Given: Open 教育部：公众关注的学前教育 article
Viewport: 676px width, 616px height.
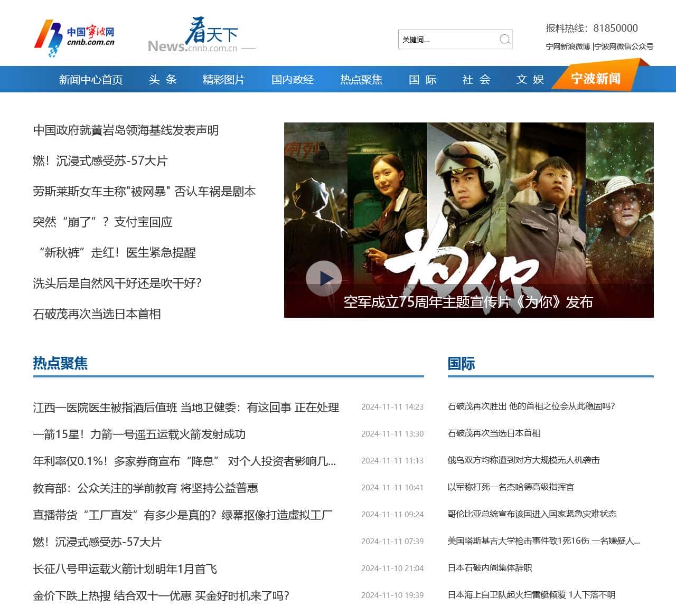Looking at the screenshot, I should [x=145, y=488].
